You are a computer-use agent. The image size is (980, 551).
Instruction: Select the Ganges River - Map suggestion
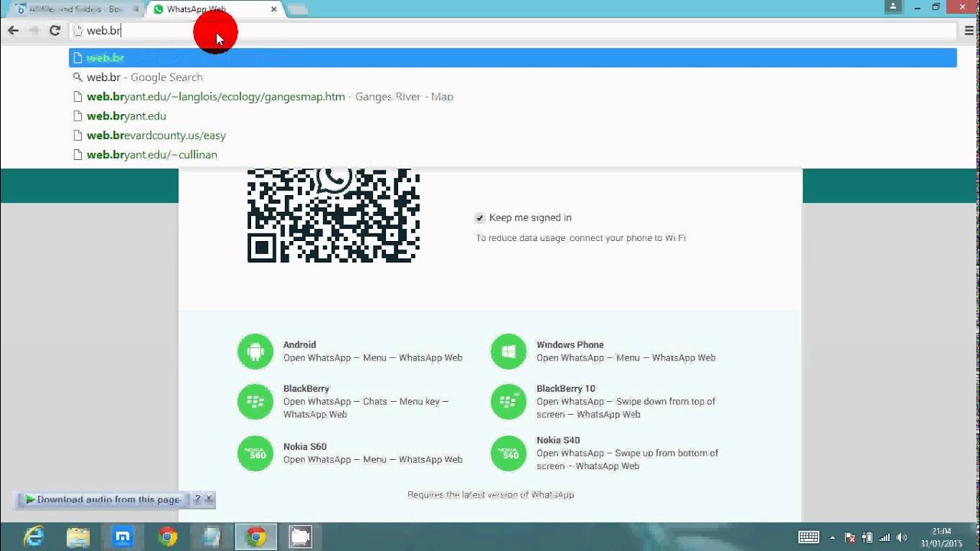513,96
